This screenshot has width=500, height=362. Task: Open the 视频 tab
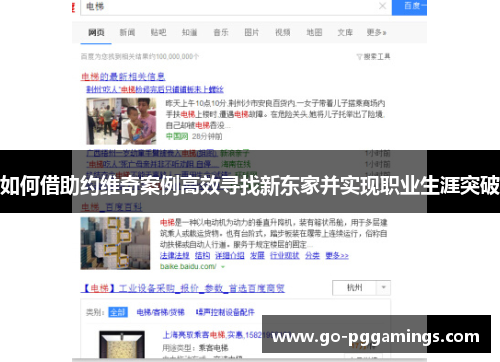[283, 32]
